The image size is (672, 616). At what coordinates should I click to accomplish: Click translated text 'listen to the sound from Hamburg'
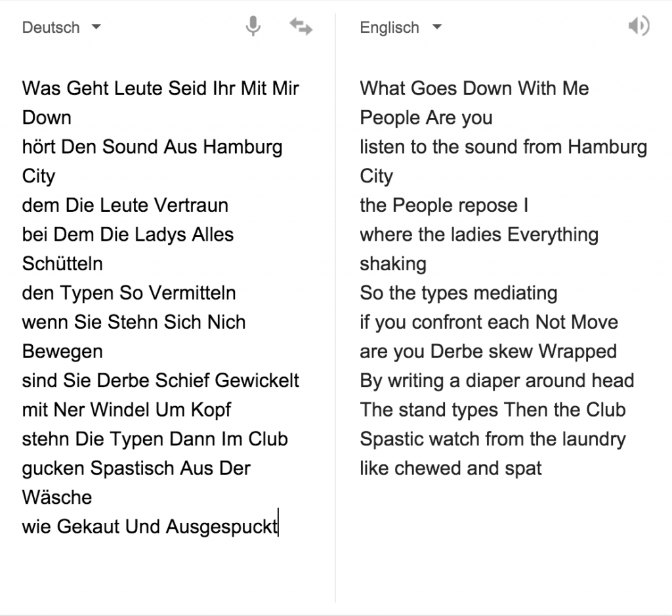503,148
